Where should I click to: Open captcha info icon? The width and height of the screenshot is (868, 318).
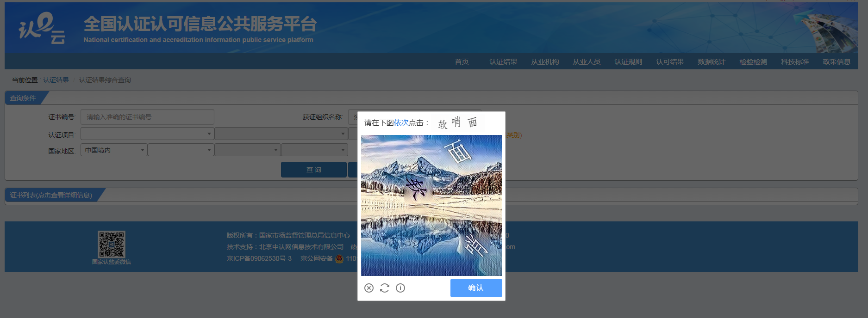400,288
